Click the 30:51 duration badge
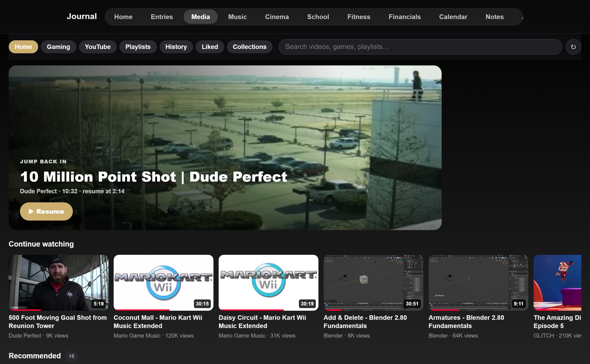This screenshot has width=590, height=364. click(412, 304)
